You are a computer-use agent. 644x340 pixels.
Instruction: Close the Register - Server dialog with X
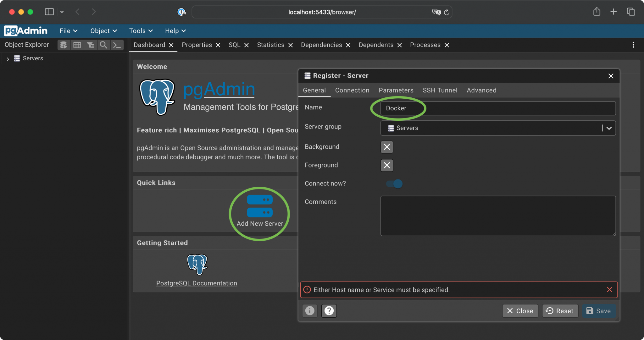(x=611, y=76)
